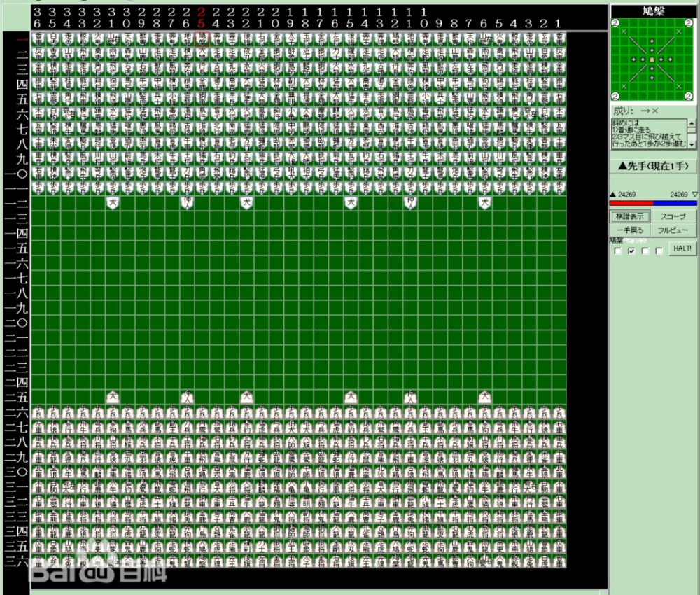700x595 pixels.
Task: Click the left 仲人 piece in the upper army
Action: click(187, 202)
